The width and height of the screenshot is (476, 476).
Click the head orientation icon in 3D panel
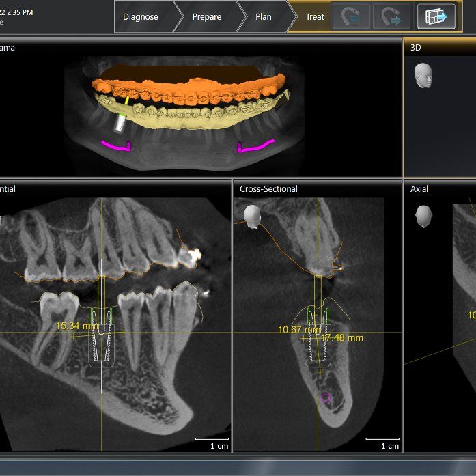(424, 76)
